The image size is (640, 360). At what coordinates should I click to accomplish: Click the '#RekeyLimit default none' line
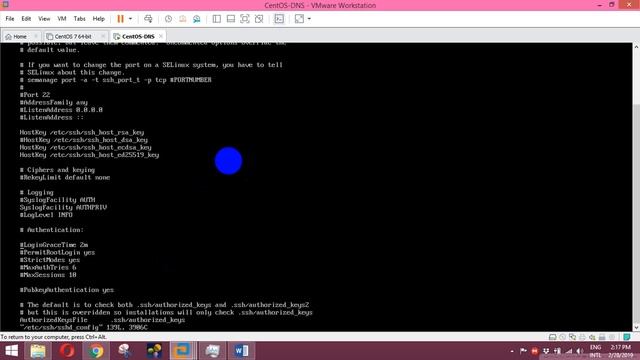point(65,177)
